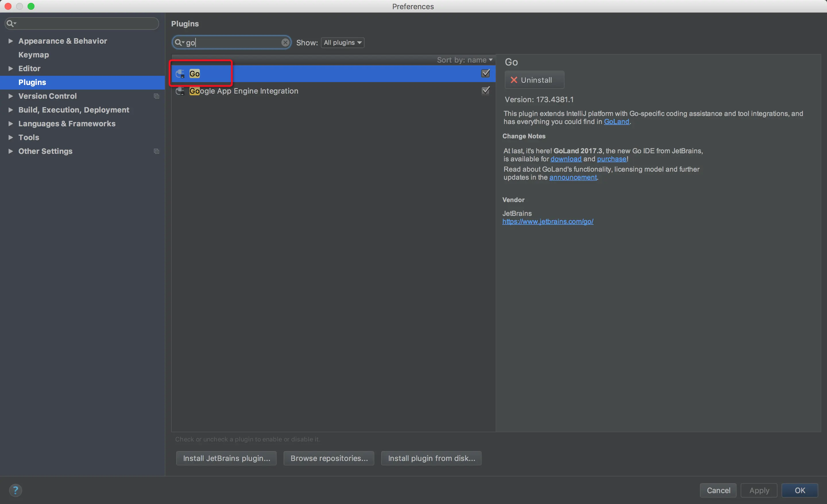Image resolution: width=827 pixels, height=504 pixels.
Task: Click the help question mark icon
Action: [x=16, y=490]
